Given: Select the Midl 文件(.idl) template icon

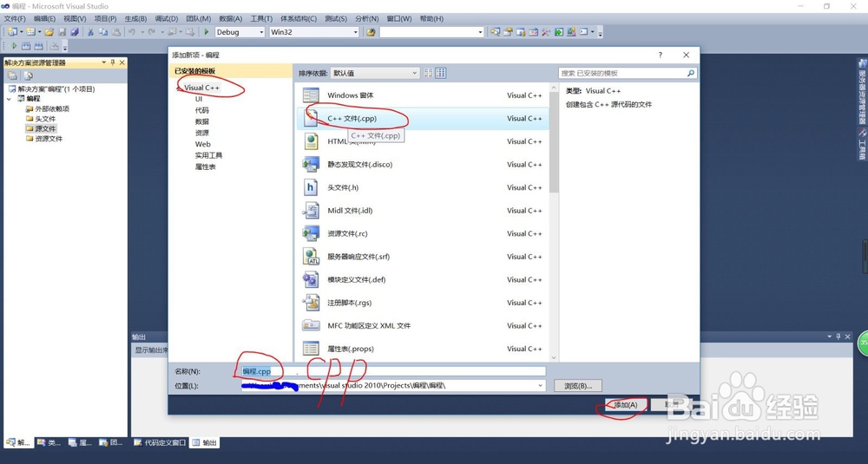Looking at the screenshot, I should pyautogui.click(x=311, y=211).
